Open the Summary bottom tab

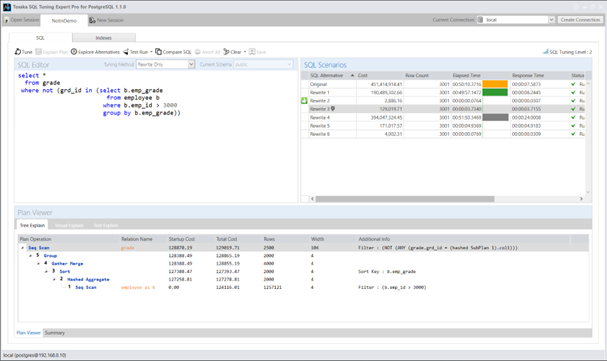coord(55,333)
